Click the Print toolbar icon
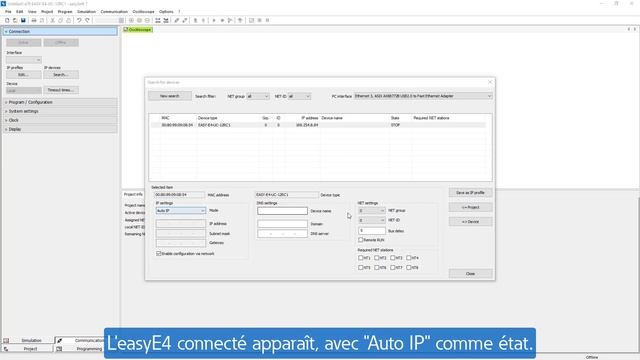Screen dimensions: 640x360 [34, 20]
